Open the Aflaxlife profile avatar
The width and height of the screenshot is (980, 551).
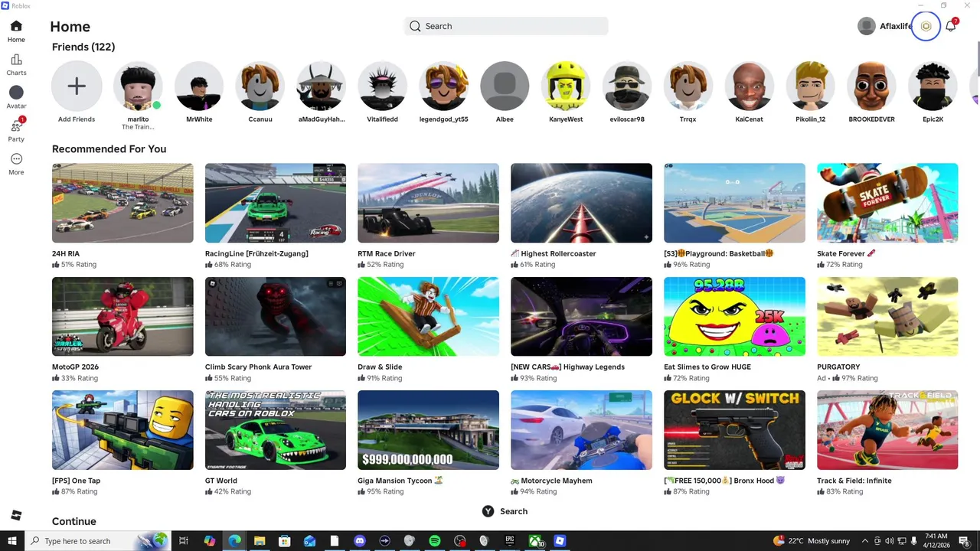pos(866,26)
